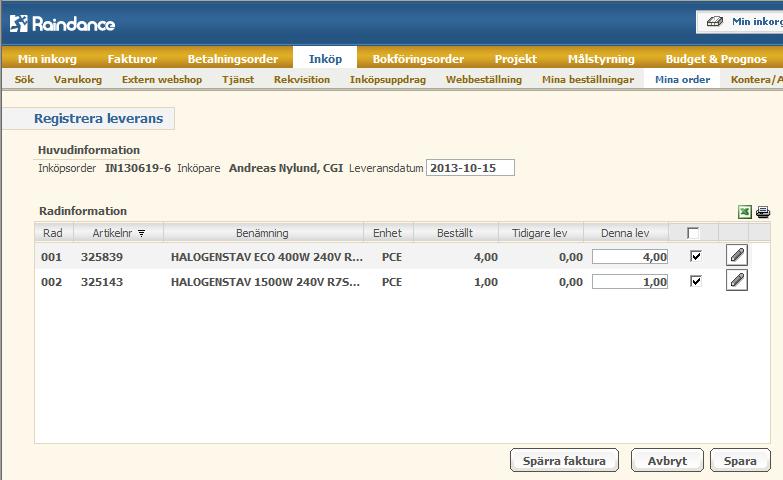Click ordered quantity 1,00 in Beställt column
This screenshot has width=783, height=480.
[486, 282]
